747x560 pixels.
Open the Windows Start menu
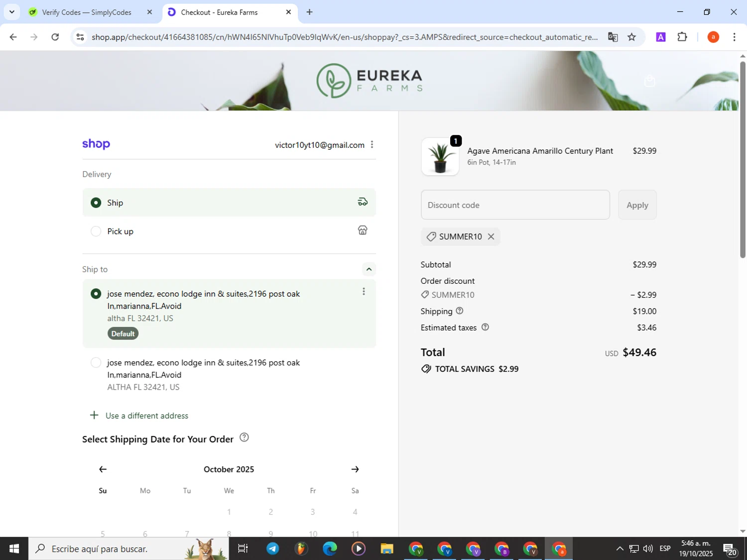click(14, 549)
